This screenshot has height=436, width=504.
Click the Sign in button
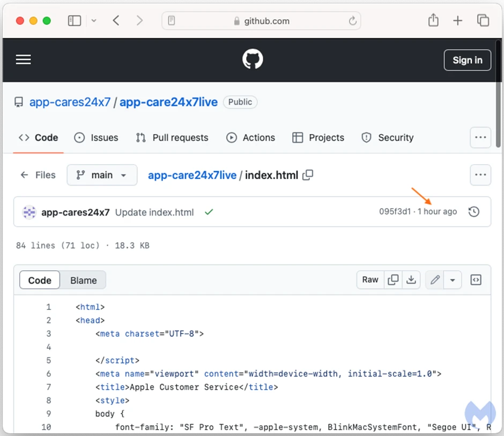(467, 60)
